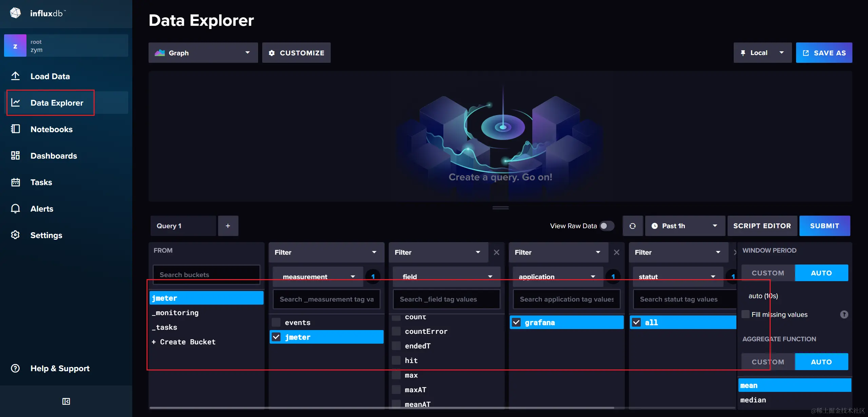Click the Alerts bell icon
Viewport: 868px width, 417px height.
(x=15, y=208)
